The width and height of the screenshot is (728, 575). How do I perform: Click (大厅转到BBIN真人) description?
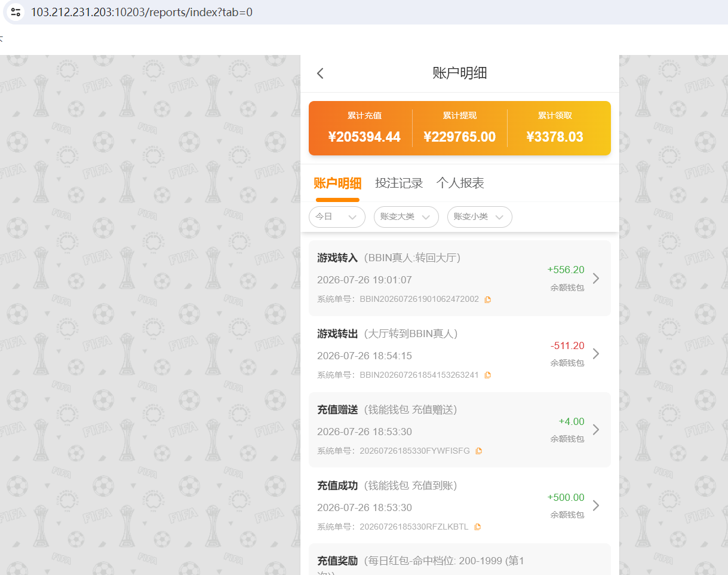pos(411,334)
